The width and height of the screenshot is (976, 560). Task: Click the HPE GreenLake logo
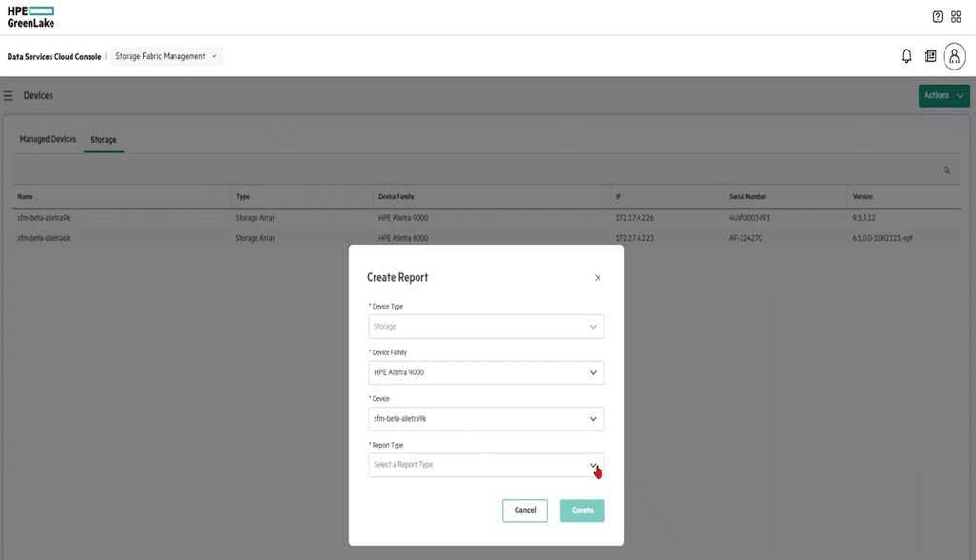pyautogui.click(x=30, y=17)
